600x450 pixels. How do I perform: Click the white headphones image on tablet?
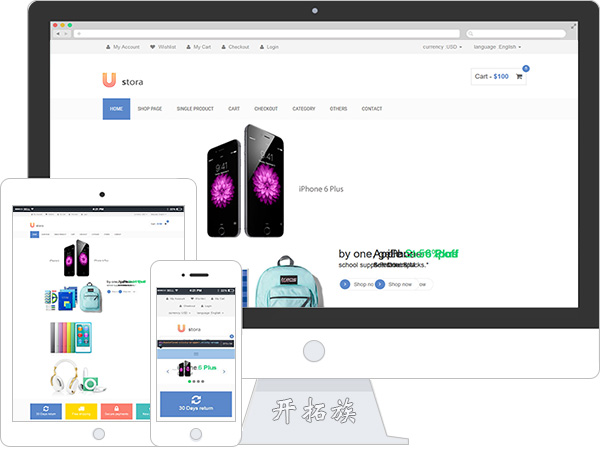point(65,377)
